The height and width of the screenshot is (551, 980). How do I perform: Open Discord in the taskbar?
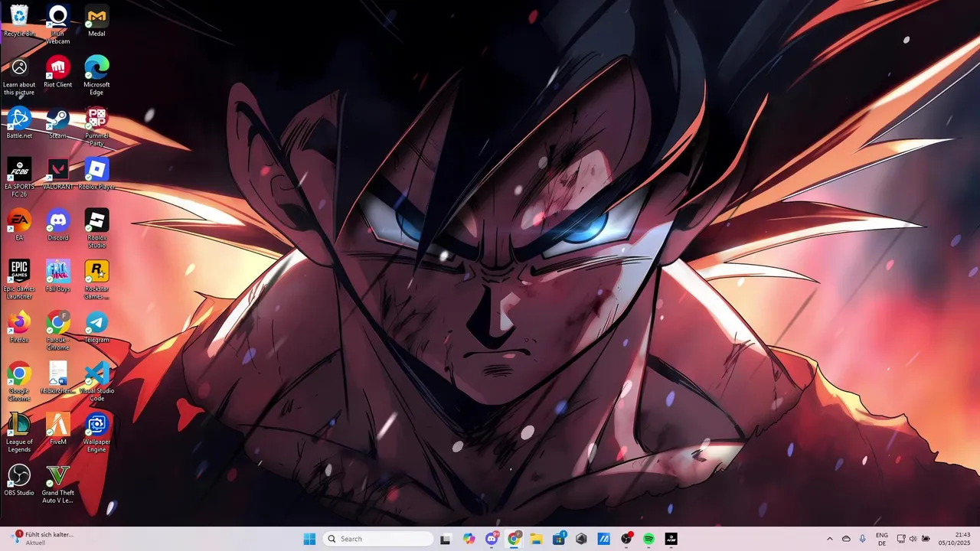pyautogui.click(x=492, y=539)
